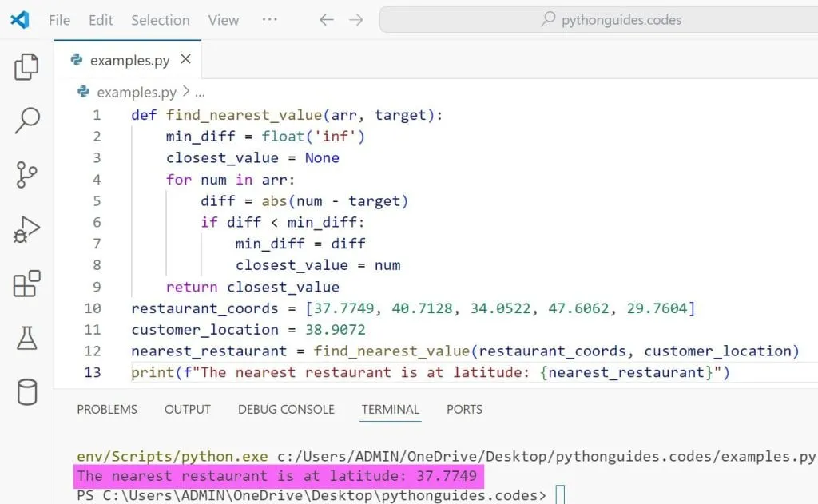818x504 pixels.
Task: Open the File menu
Action: (x=59, y=20)
